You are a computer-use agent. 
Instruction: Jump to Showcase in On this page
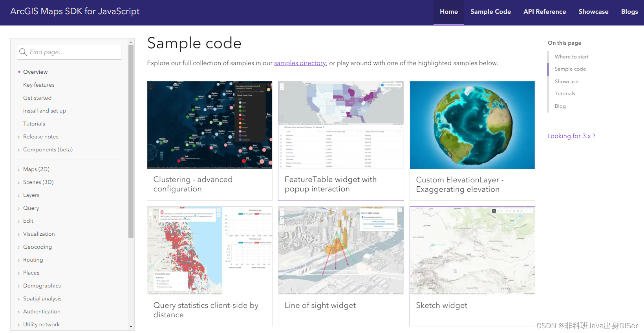click(x=566, y=82)
